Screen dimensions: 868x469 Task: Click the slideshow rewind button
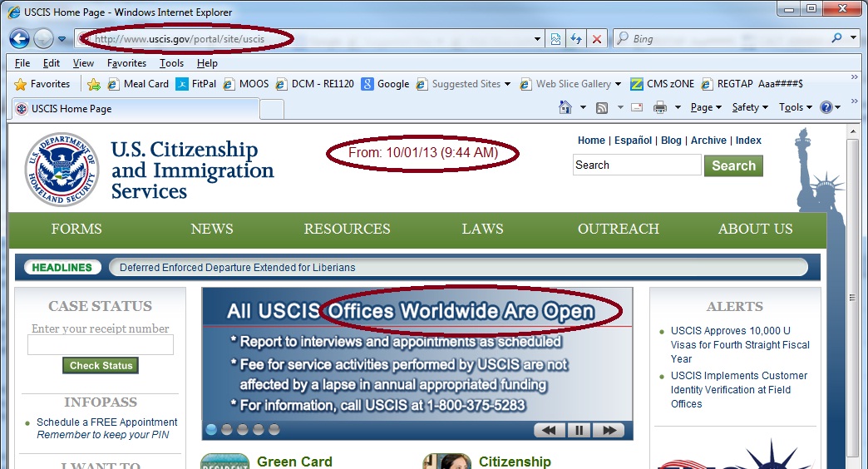tap(549, 430)
